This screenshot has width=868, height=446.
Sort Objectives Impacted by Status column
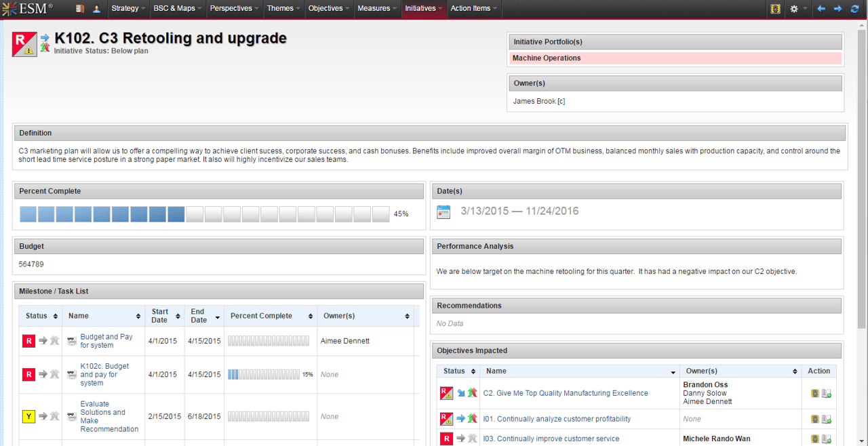point(458,371)
